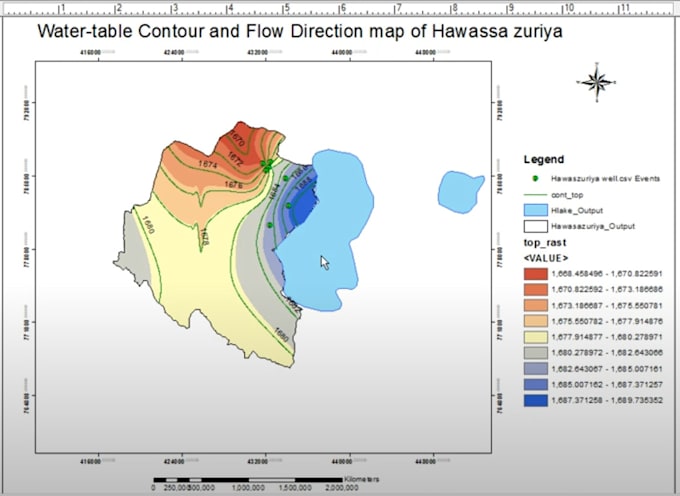Click the swatch for 1,673.186687 - 1,675.550781
The image size is (680, 496).
pyautogui.click(x=535, y=305)
